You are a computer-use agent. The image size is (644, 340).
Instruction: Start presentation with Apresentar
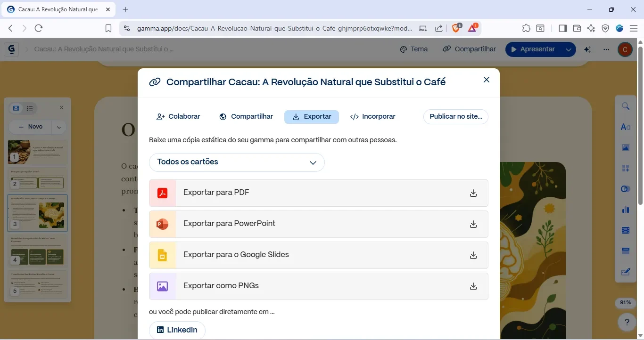coord(533,49)
